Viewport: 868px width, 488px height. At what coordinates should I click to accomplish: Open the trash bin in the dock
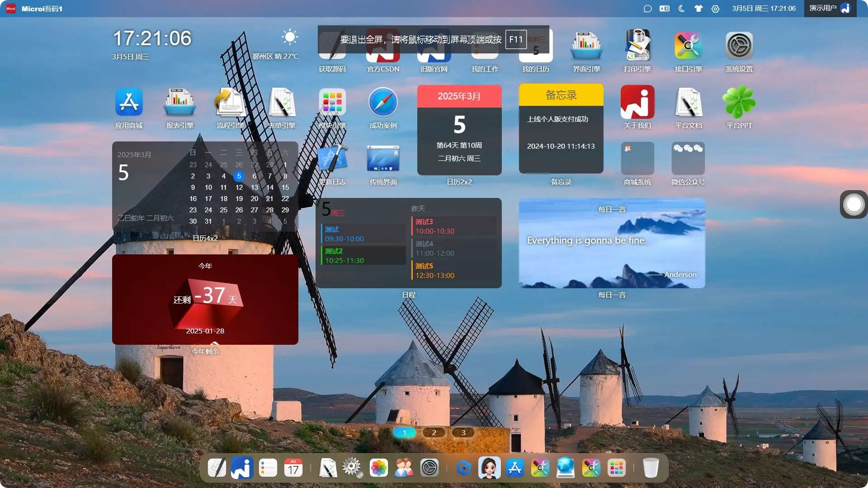point(651,468)
